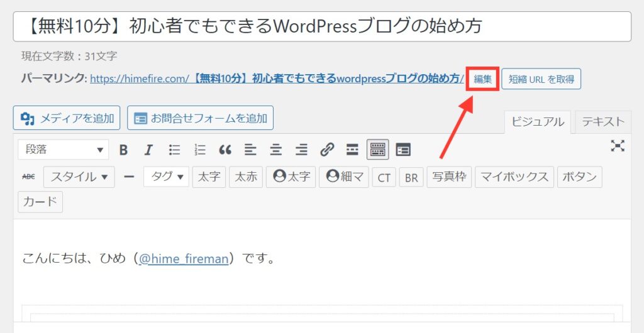Image resolution: width=644 pixels, height=333 pixels.
Task: Click the 写真枠 button
Action: 449,177
